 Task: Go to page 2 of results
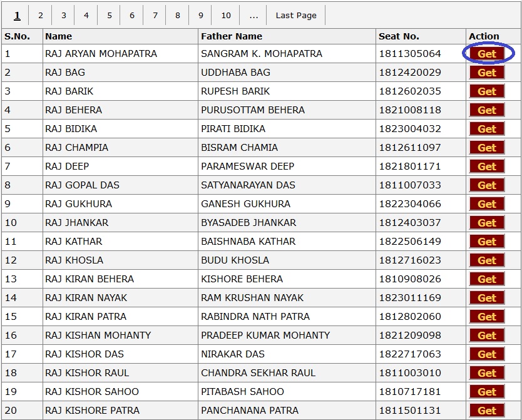[41, 15]
